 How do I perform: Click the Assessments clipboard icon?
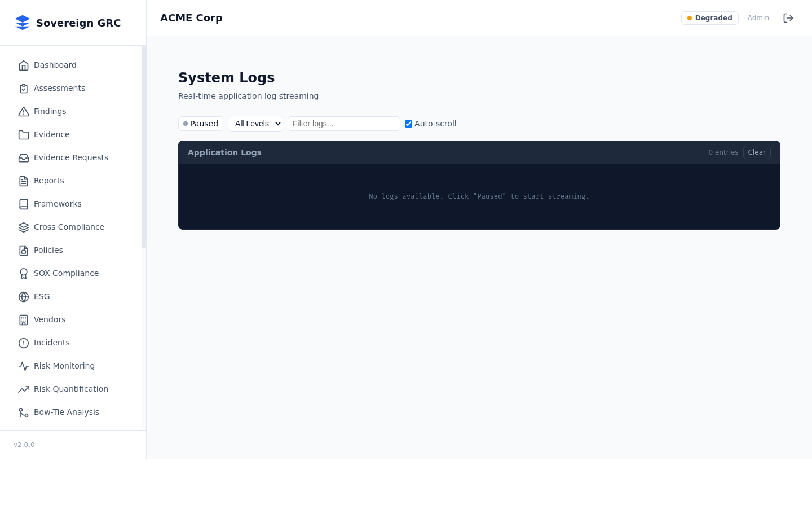24,88
